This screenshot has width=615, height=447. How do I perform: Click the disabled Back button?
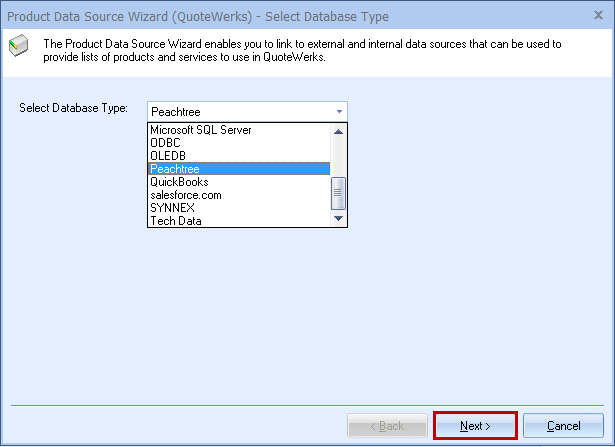click(387, 425)
